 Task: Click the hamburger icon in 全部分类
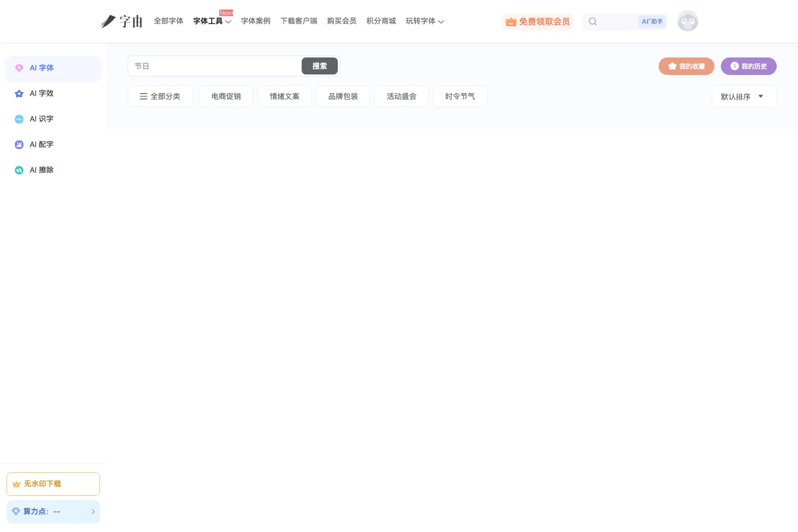[144, 96]
